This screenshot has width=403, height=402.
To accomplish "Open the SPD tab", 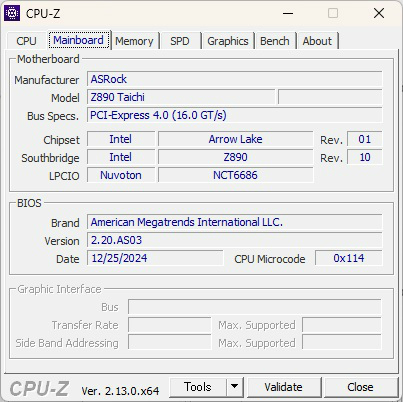I will 180,41.
